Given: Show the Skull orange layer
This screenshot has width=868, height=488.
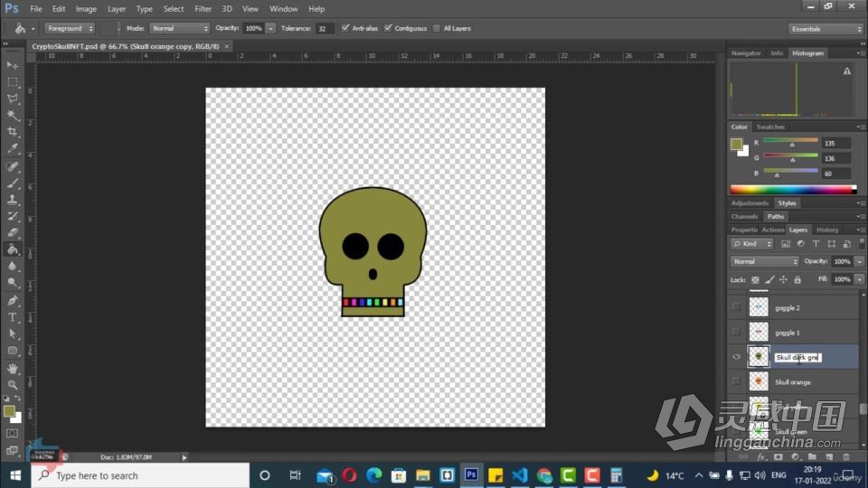Looking at the screenshot, I should [x=736, y=381].
